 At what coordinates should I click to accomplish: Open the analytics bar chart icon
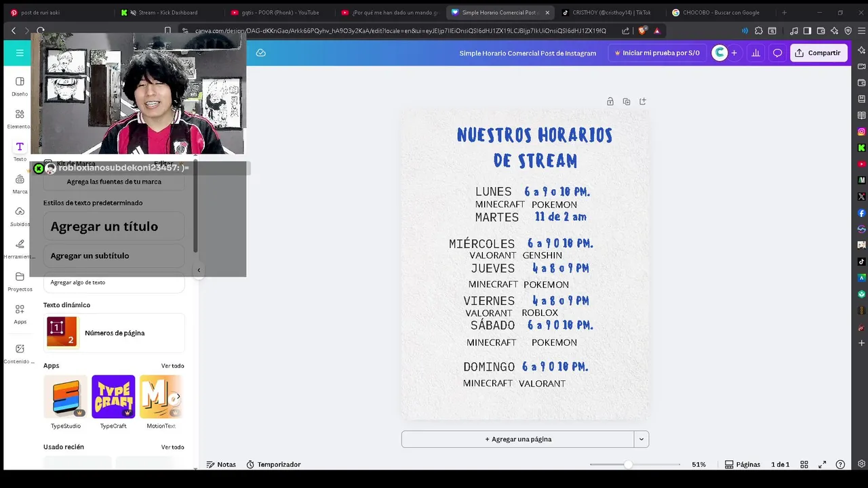point(755,53)
